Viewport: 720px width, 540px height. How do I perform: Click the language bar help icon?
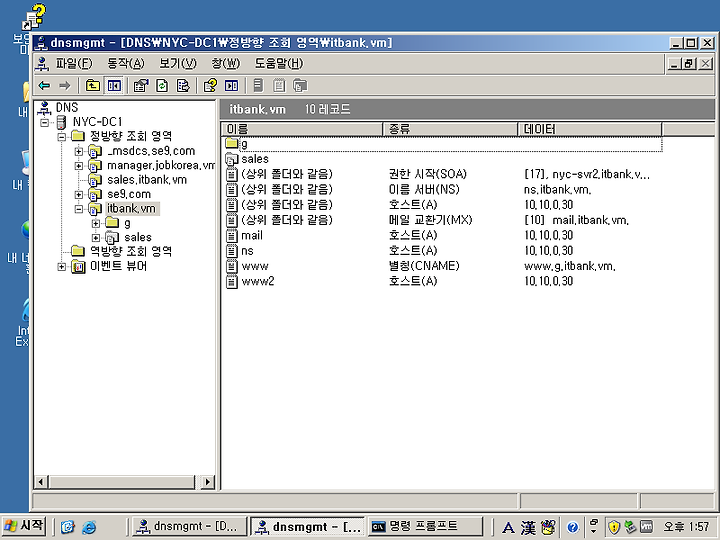pos(572,527)
